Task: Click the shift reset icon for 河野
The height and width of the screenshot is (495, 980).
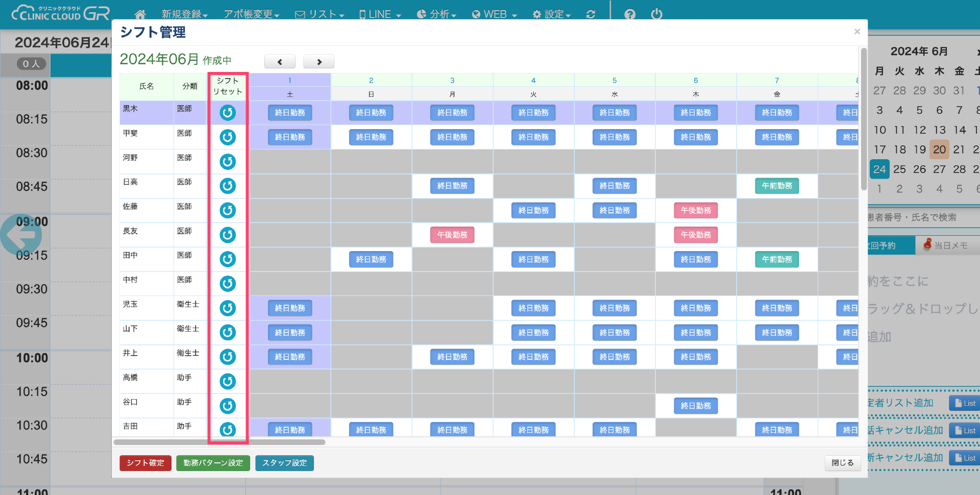Action: 228,162
